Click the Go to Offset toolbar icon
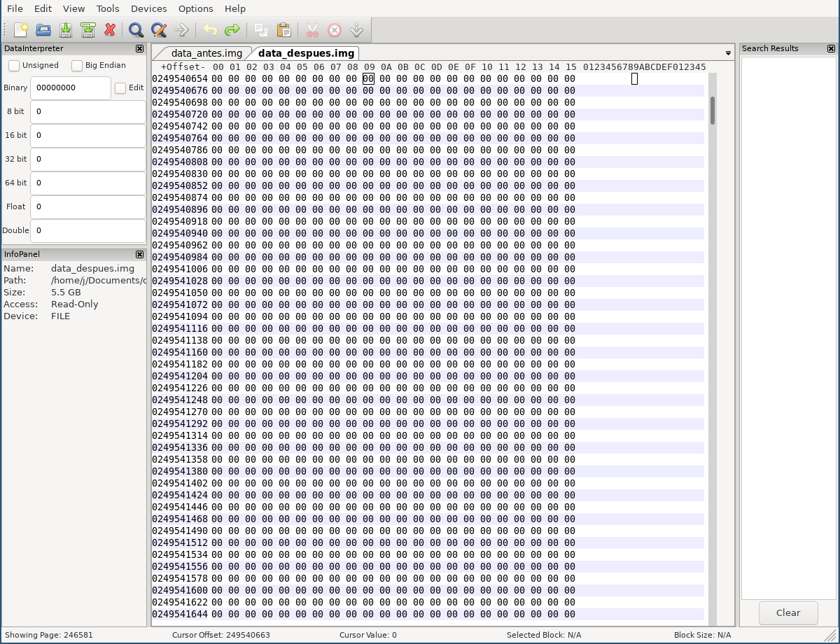The image size is (840, 644). point(181,30)
